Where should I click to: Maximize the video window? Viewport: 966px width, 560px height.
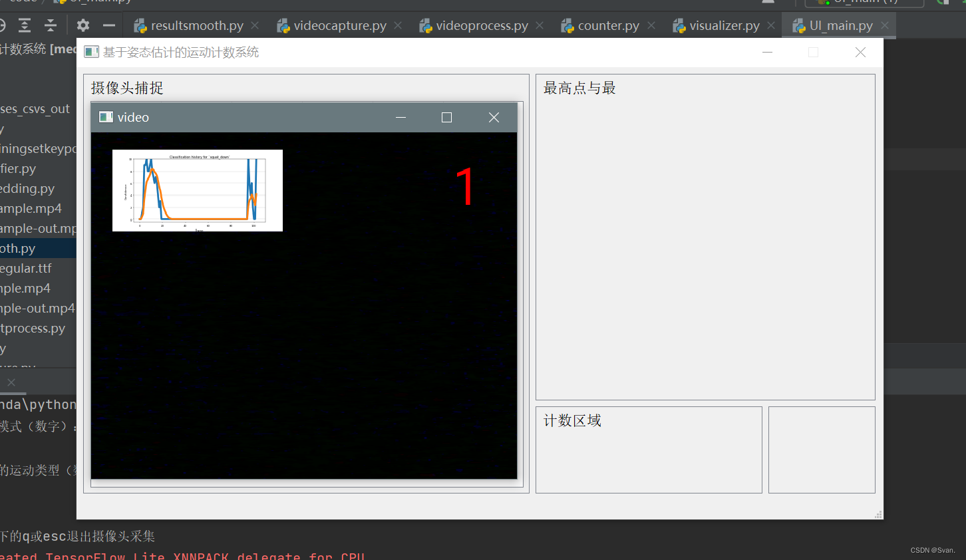[x=446, y=118]
